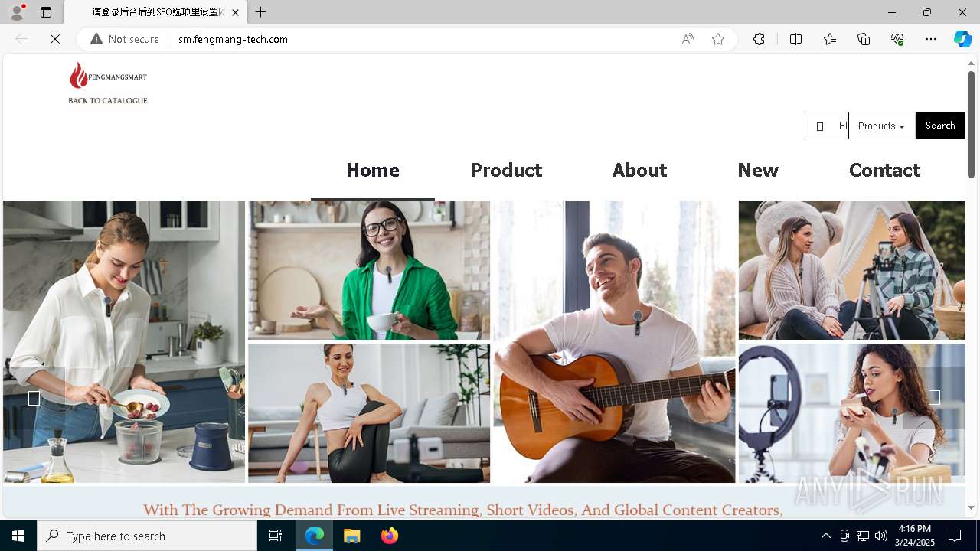Click the scrollbar up arrow
This screenshot has height=551, width=980.
click(x=971, y=63)
